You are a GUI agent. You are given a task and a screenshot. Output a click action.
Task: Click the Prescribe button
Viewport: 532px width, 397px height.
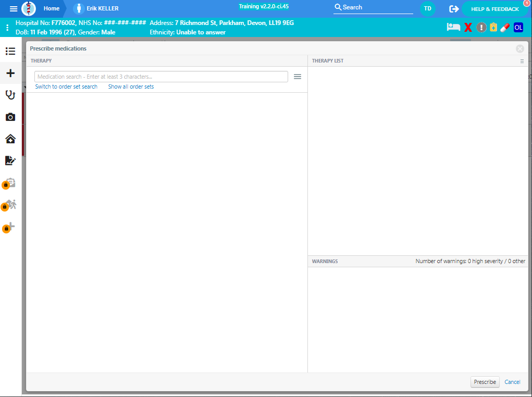(485, 382)
